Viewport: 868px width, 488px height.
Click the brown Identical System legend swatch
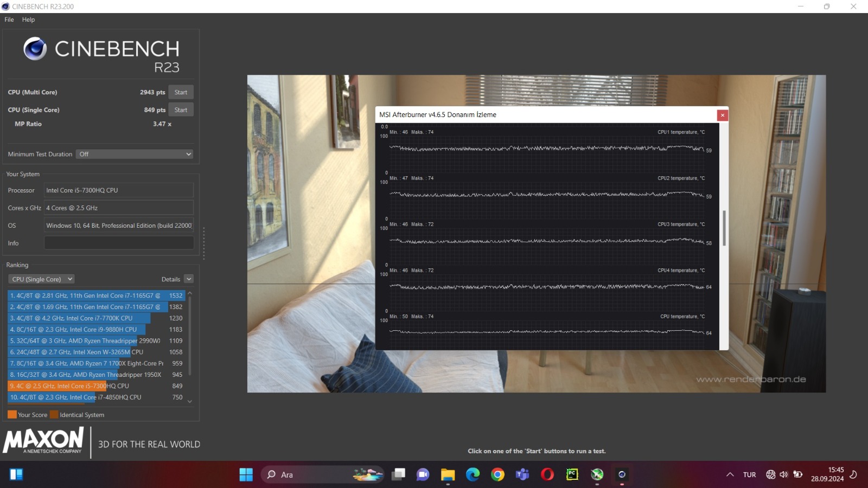click(x=54, y=415)
